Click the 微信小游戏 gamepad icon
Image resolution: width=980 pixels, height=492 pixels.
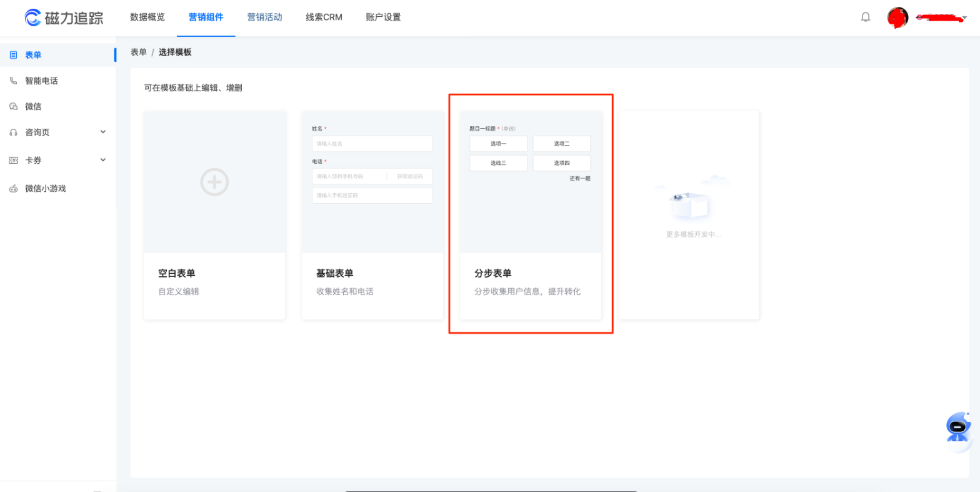pyautogui.click(x=13, y=188)
